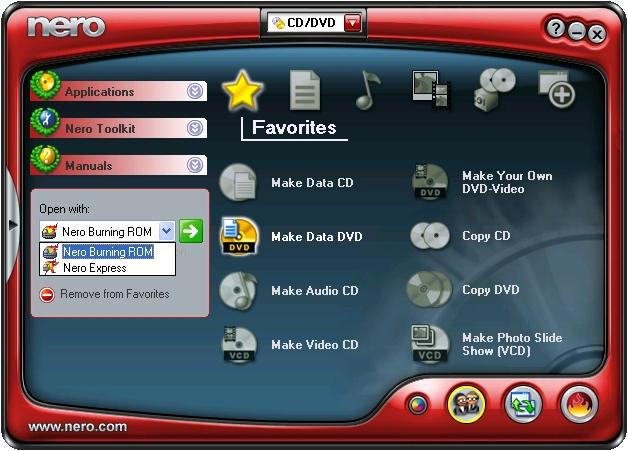Click the Make Data DVD disc icon
The image size is (628, 451).
239,236
